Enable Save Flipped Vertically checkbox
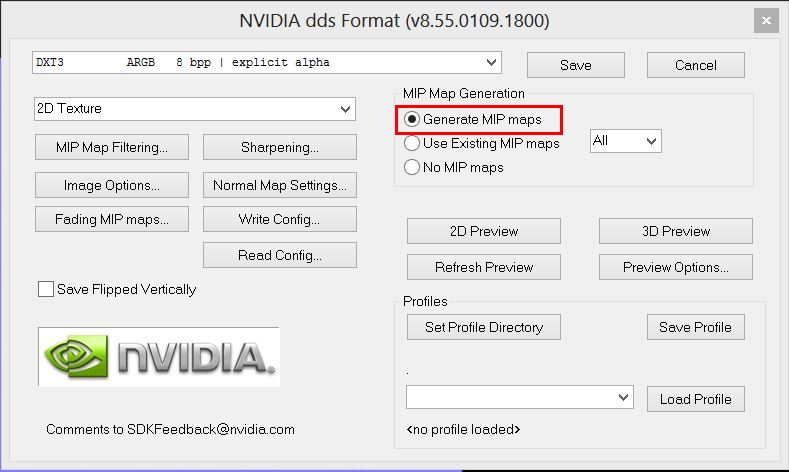789x472 pixels. point(46,290)
